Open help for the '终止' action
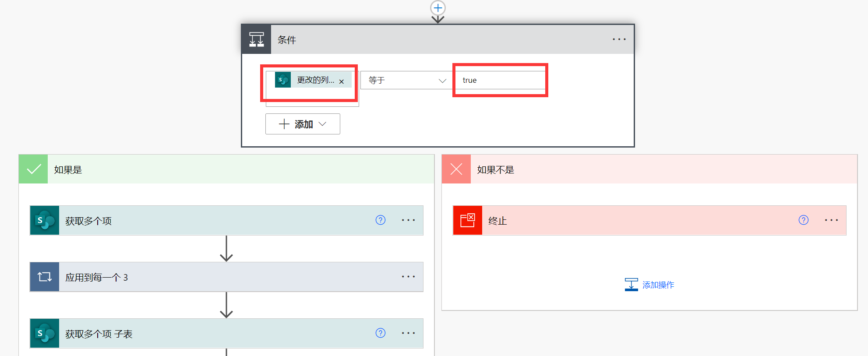 (x=804, y=220)
